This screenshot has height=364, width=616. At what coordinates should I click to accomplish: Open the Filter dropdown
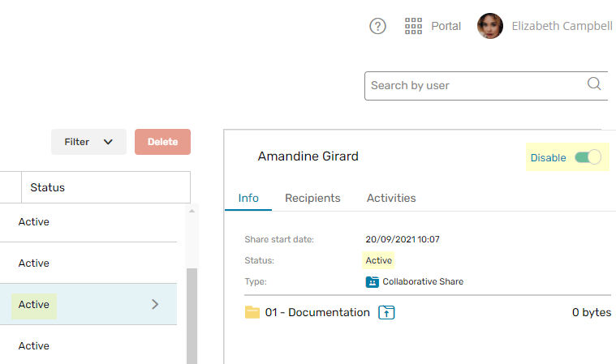(88, 142)
